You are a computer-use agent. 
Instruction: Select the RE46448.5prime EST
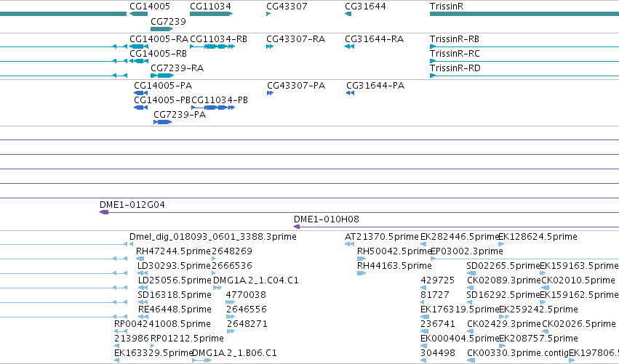click(143, 317)
